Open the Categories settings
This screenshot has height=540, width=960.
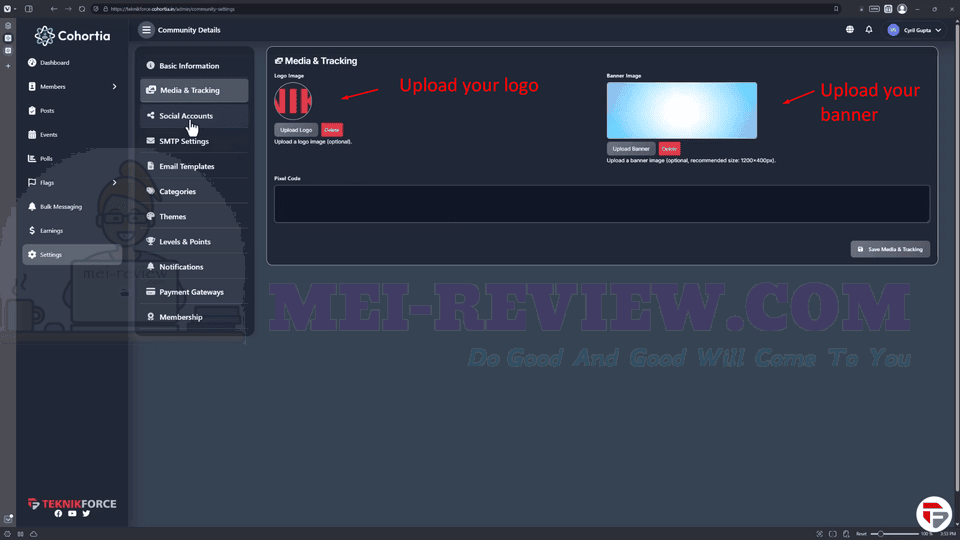[194, 191]
